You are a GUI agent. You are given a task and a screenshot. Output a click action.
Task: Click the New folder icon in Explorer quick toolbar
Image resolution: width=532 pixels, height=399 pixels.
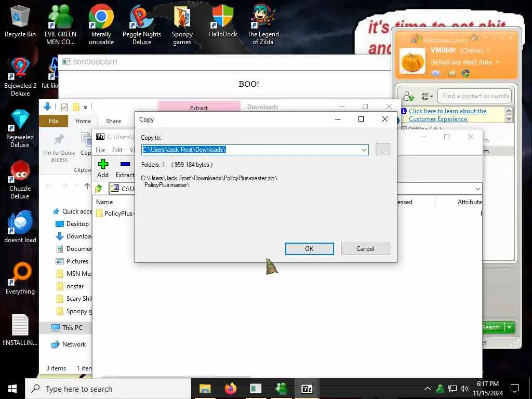[x=76, y=107]
